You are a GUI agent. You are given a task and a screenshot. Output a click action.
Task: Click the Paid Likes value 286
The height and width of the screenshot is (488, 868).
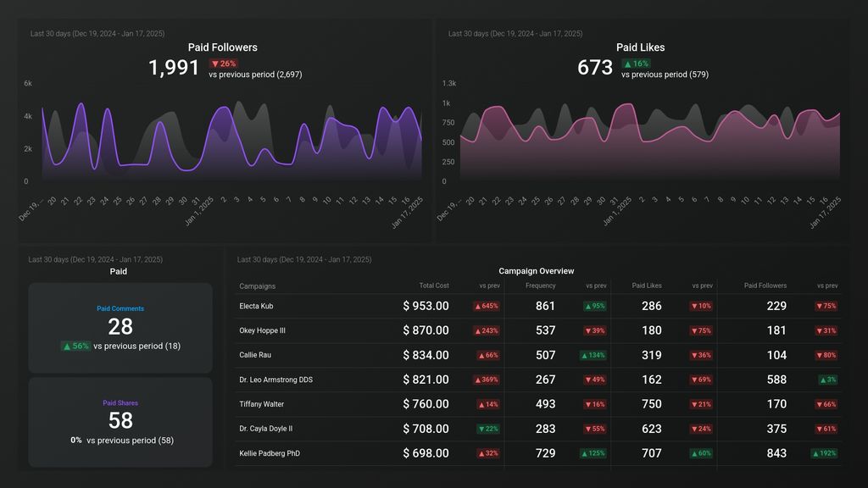[652, 306]
